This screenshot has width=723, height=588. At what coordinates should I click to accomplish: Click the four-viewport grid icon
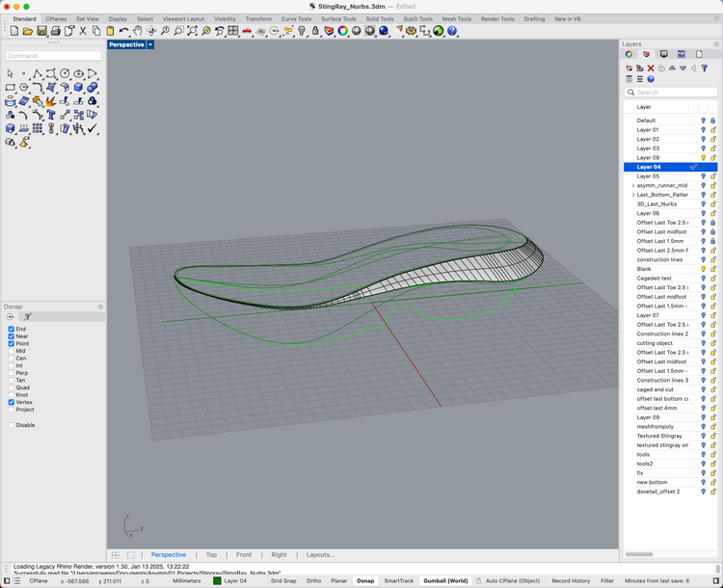click(x=233, y=31)
